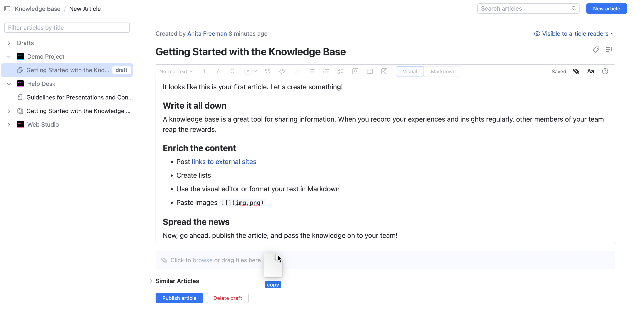Open the text color dropdown
The height and width of the screenshot is (312, 644).
[255, 71]
